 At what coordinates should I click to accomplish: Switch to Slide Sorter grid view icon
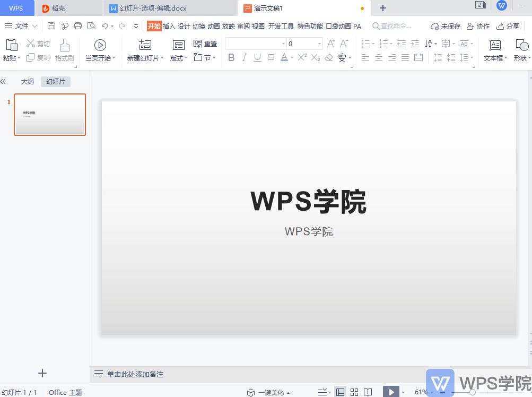(x=354, y=392)
